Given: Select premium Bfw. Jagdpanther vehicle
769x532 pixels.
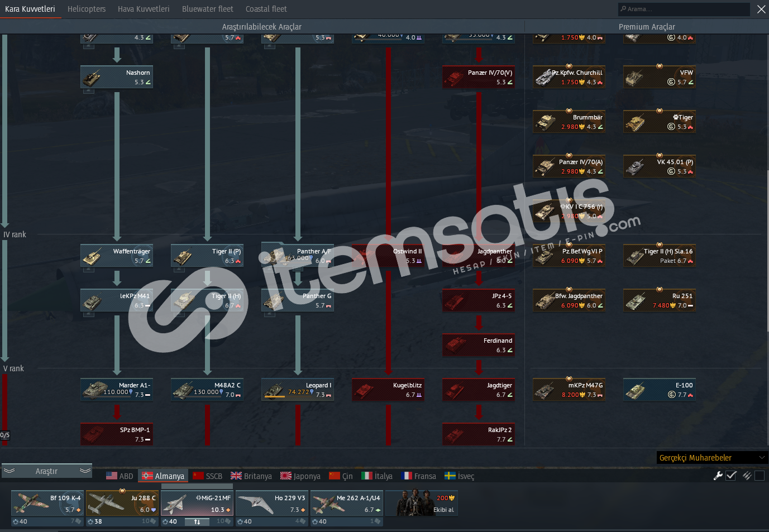Looking at the screenshot, I should 569,300.
